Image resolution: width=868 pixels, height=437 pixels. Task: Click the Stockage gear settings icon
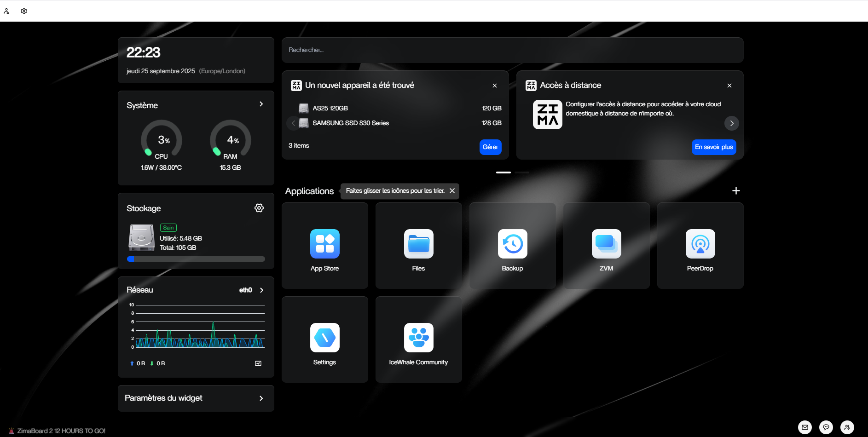coord(259,208)
